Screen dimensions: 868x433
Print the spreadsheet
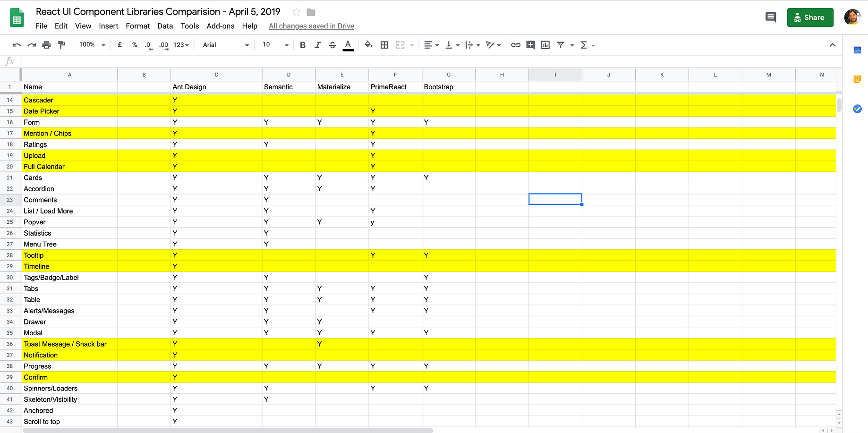46,45
